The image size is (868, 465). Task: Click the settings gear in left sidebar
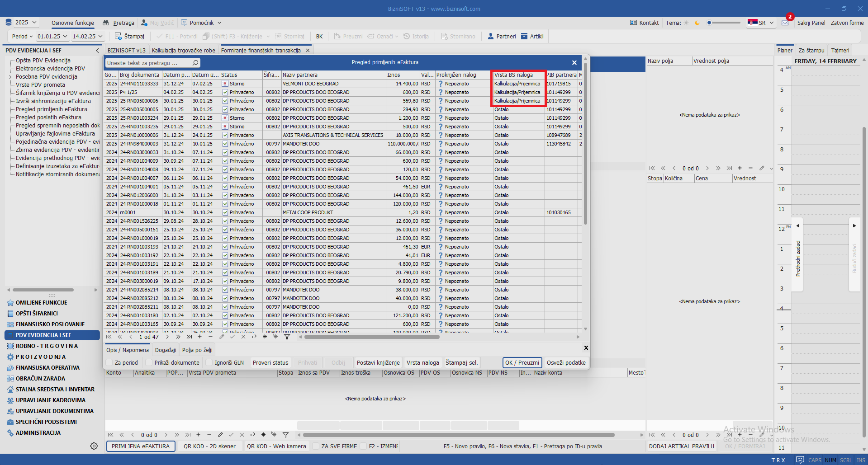pos(94,446)
